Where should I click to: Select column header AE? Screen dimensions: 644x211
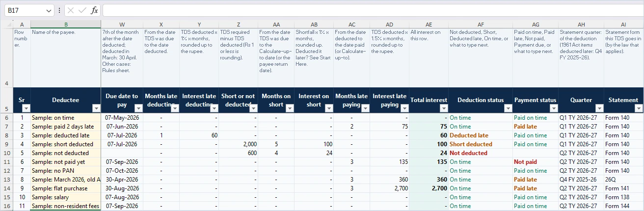[x=429, y=25]
